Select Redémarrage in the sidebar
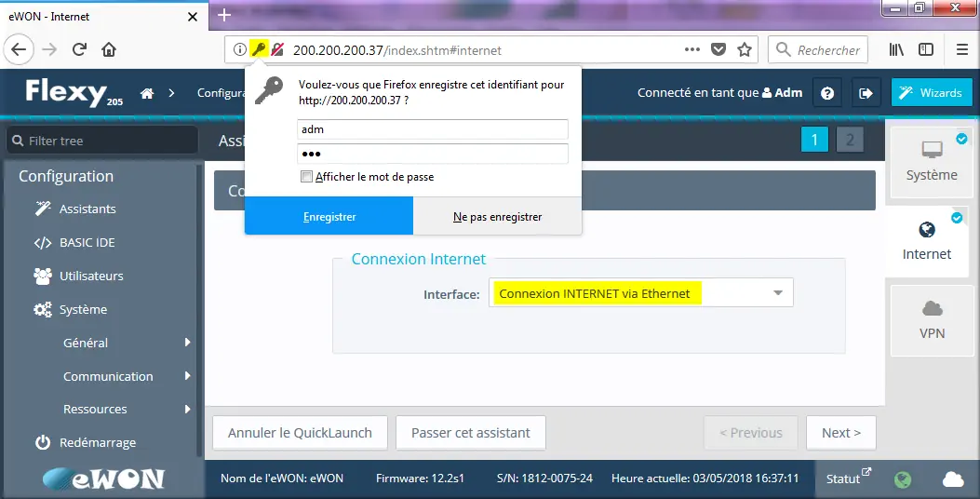This screenshot has height=499, width=980. click(x=98, y=443)
